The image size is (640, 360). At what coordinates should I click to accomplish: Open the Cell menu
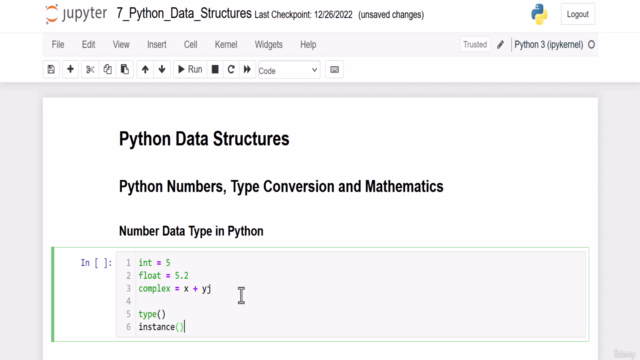pyautogui.click(x=191, y=44)
